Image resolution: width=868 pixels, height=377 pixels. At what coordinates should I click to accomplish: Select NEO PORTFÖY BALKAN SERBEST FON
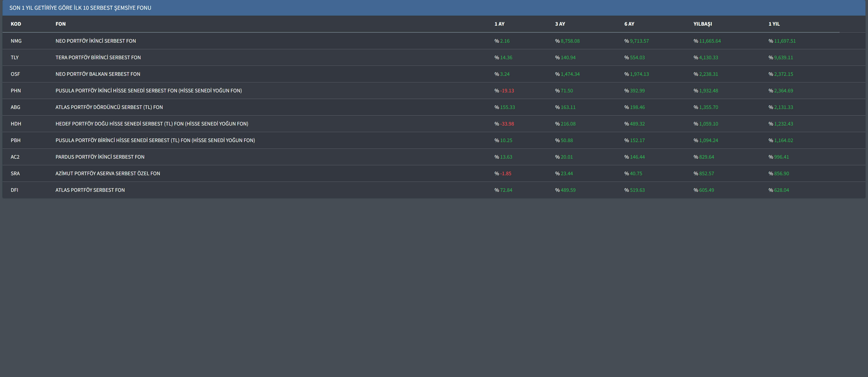(98, 74)
